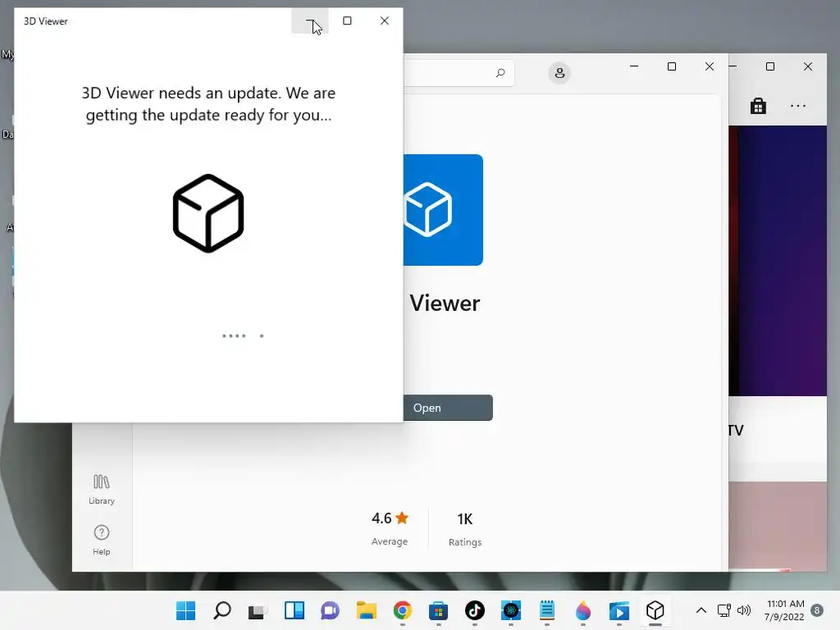This screenshot has width=840, height=630.
Task: Click the Store search input field
Action: click(x=459, y=73)
